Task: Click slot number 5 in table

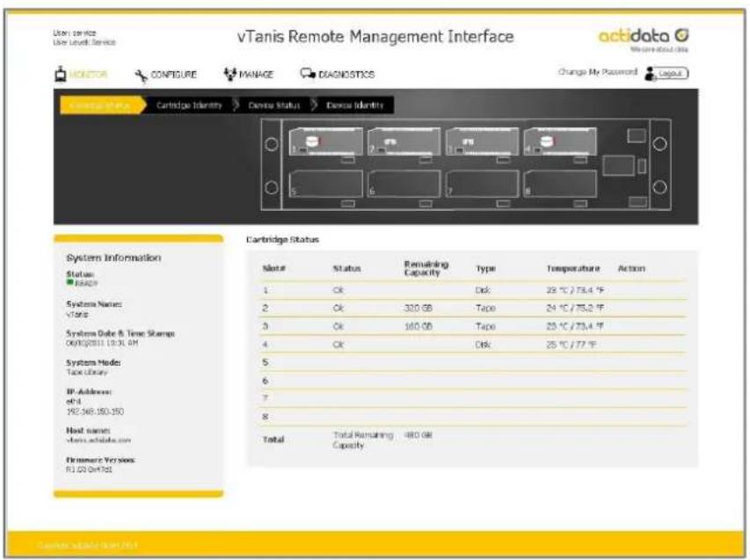Action: click(x=266, y=362)
